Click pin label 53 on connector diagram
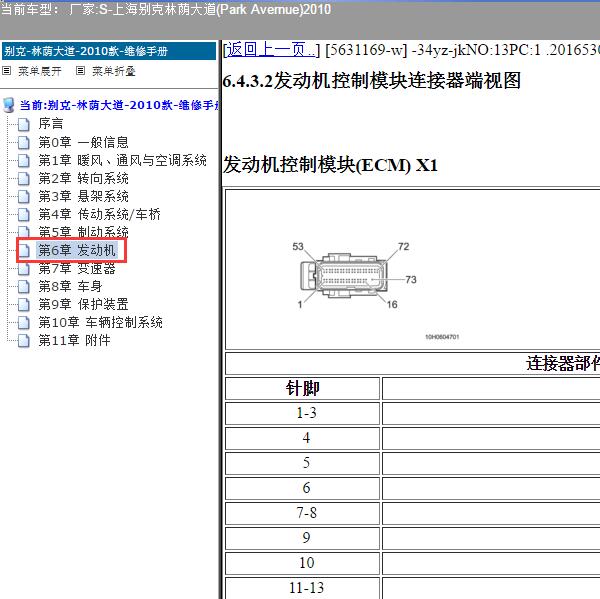This screenshot has width=600, height=599. 298,246
